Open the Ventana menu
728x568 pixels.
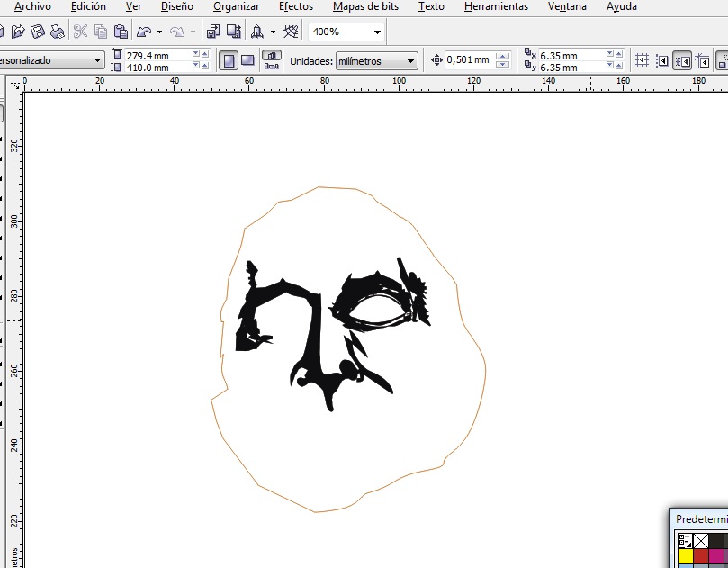coord(567,6)
